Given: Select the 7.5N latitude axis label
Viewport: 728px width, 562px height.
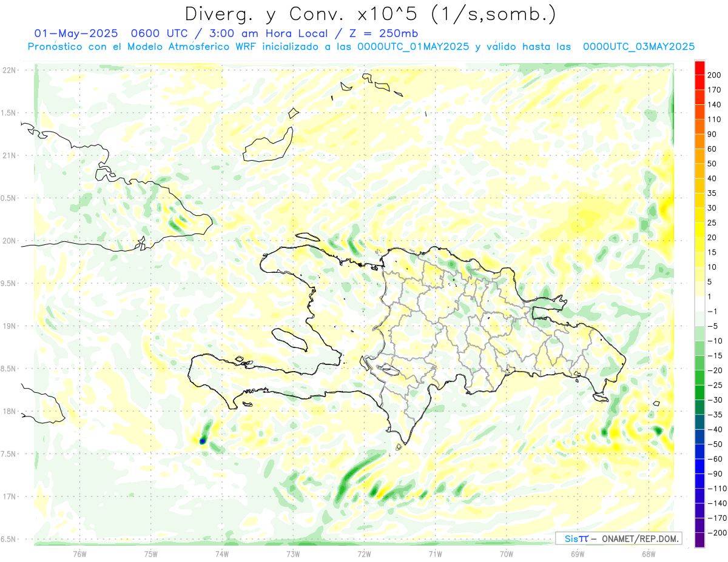Looking at the screenshot, I should coord(9,454).
